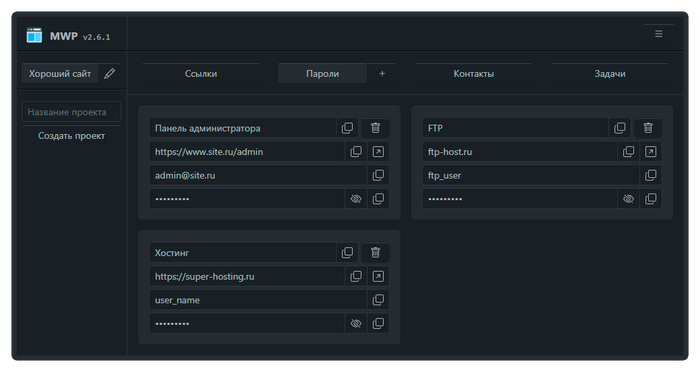Copy the https://www.site.ru/admin URL
Image resolution: width=700 pixels, height=372 pixels.
(356, 152)
